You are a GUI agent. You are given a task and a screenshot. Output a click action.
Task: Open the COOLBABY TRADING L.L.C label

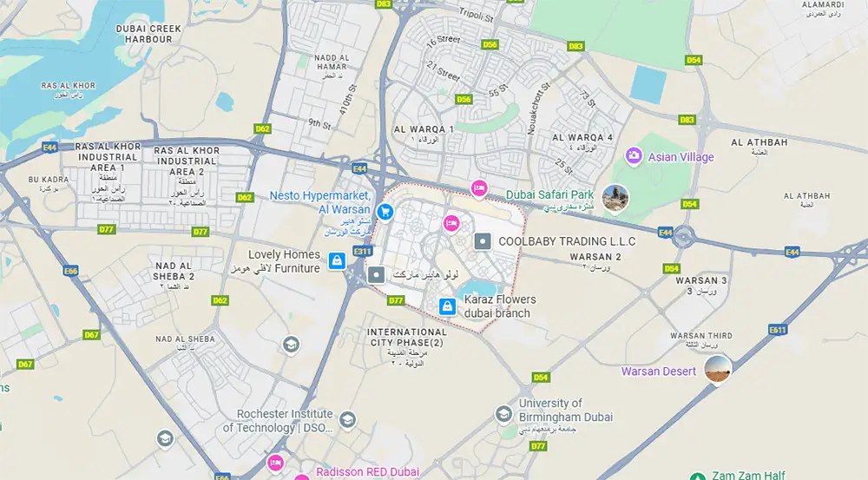(567, 241)
